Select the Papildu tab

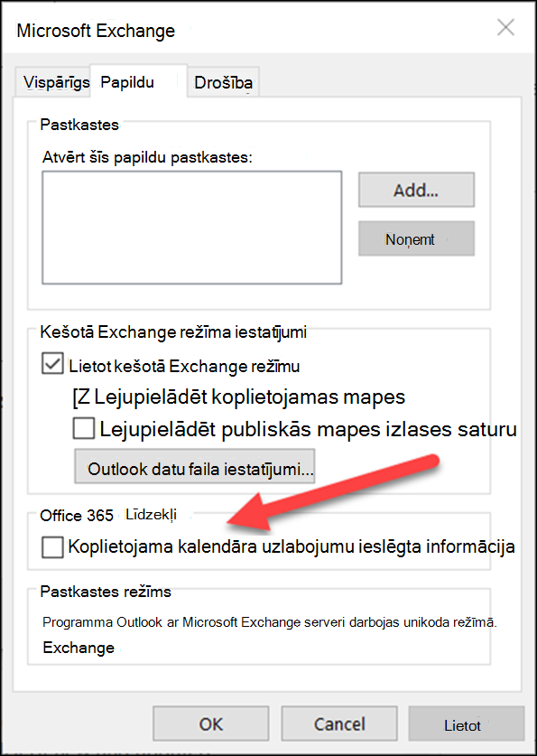pos(139,82)
